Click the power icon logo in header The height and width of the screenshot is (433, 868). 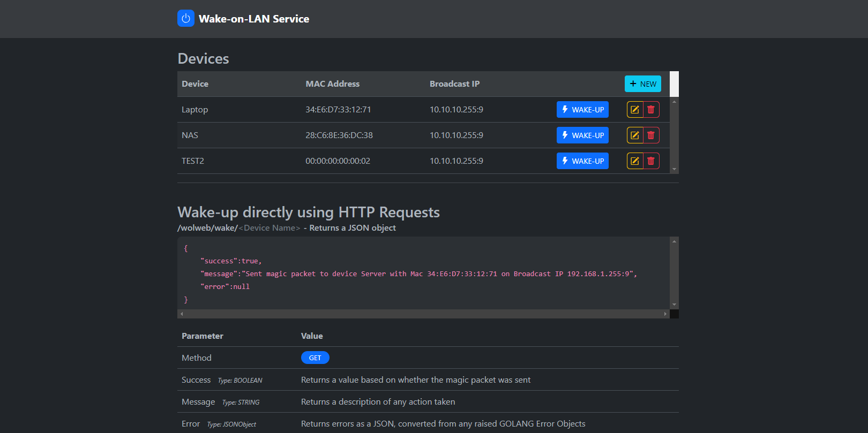[x=186, y=18]
